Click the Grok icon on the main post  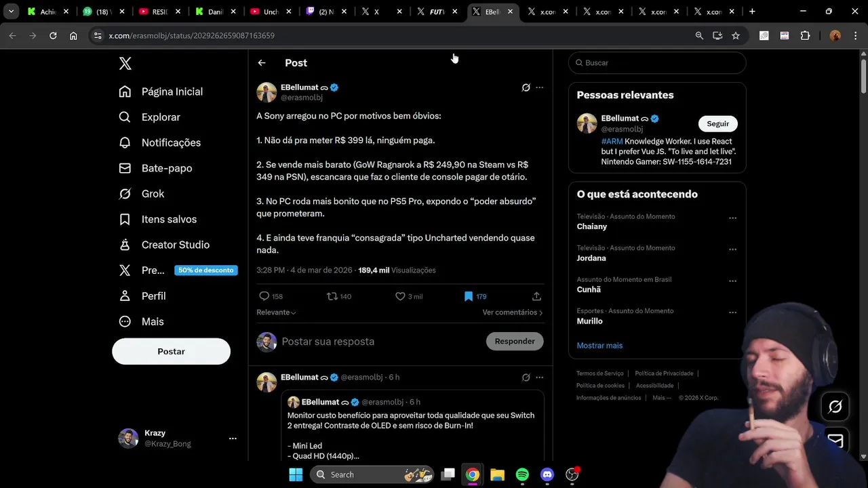526,87
